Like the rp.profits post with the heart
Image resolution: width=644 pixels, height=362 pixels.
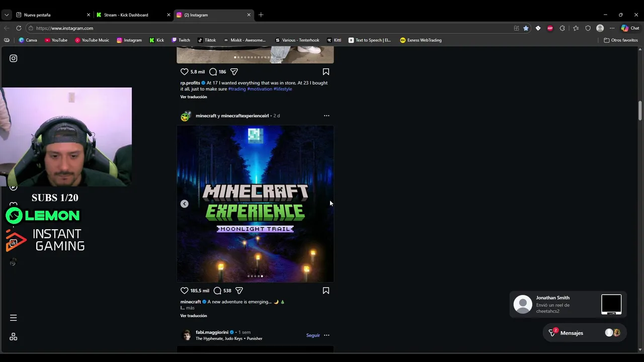(x=184, y=72)
